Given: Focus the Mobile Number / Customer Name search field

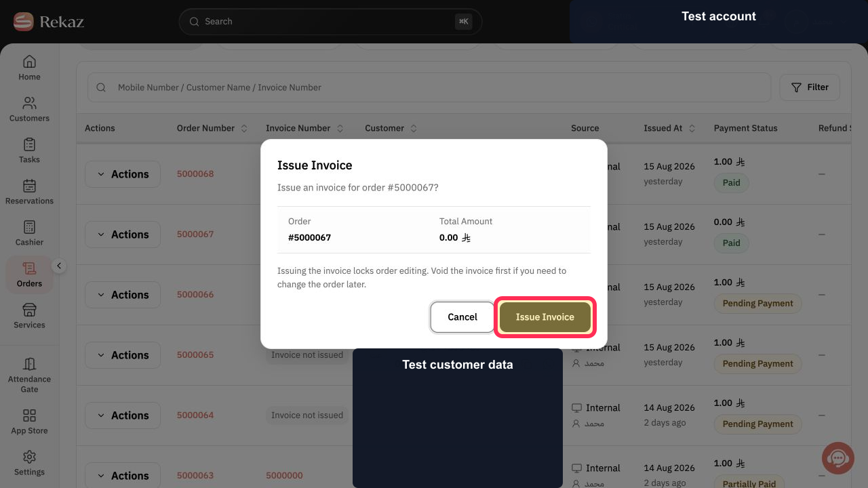Looking at the screenshot, I should click(429, 87).
